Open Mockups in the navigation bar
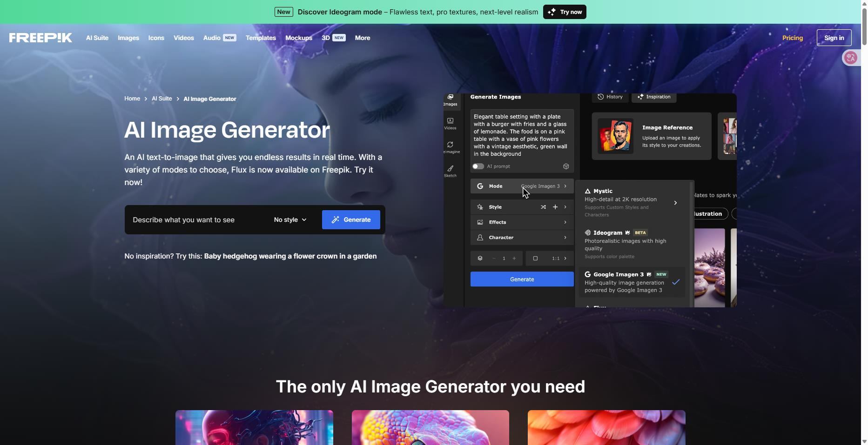The height and width of the screenshot is (445, 868). [x=299, y=38]
